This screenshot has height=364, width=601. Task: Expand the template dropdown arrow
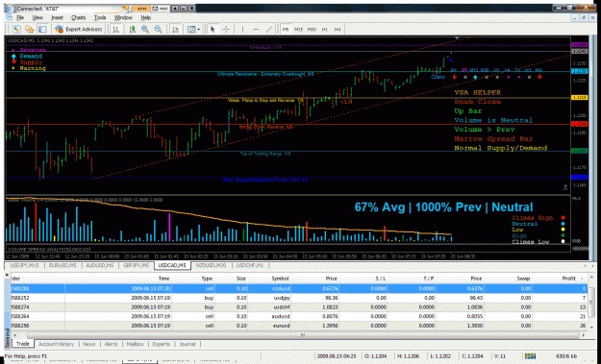tap(198, 30)
